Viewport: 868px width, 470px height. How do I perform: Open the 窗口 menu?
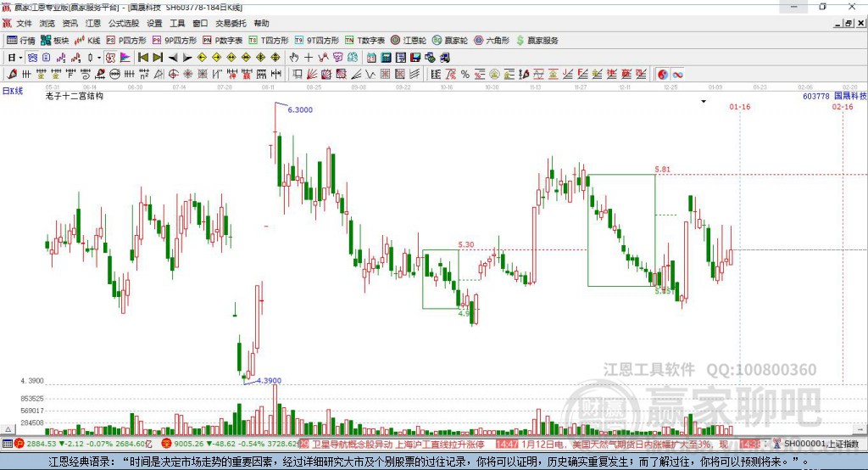pos(200,23)
